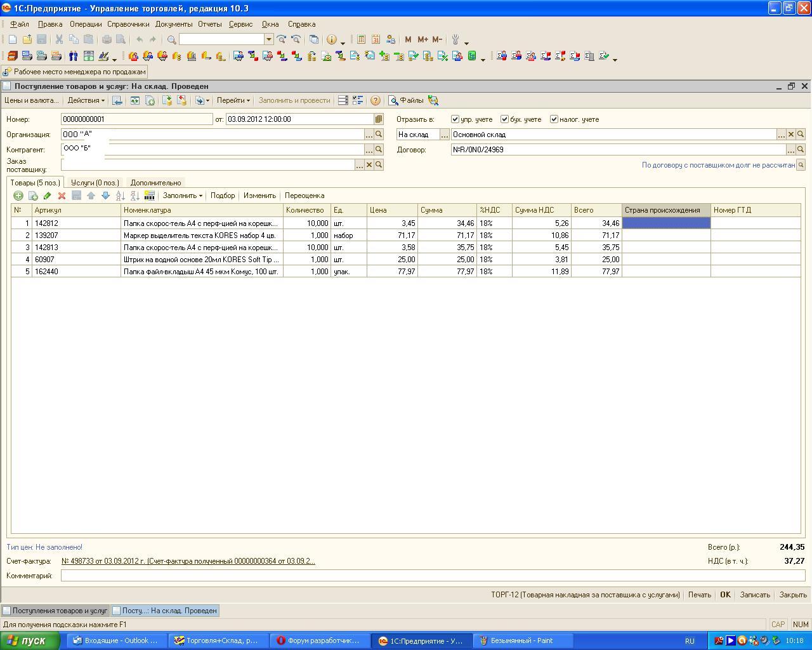Click the move row down arrow
This screenshot has height=650, width=812.
coord(105,196)
